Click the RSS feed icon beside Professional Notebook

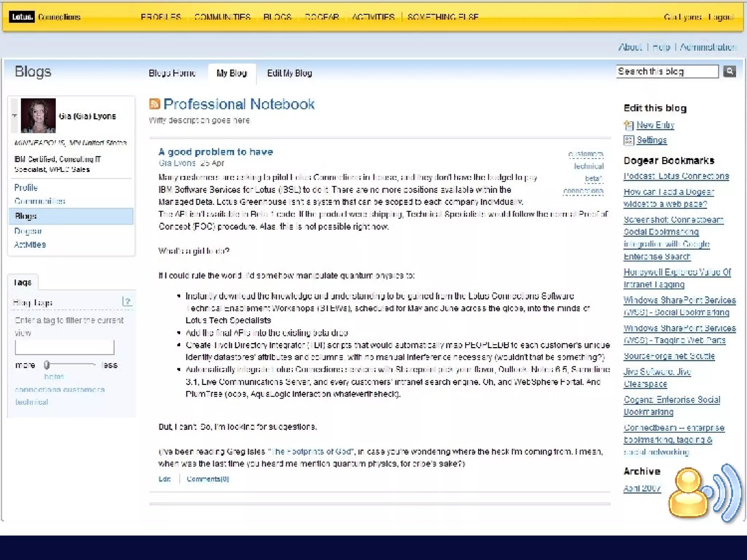pyautogui.click(x=155, y=104)
